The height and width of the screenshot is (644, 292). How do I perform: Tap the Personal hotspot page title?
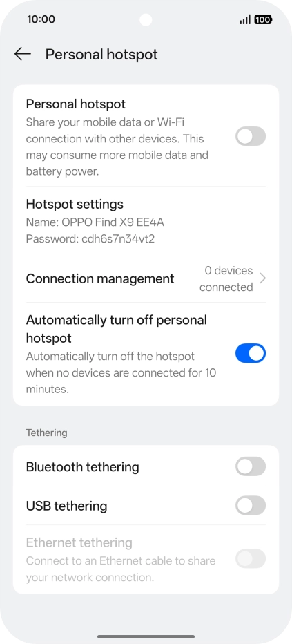tap(101, 54)
